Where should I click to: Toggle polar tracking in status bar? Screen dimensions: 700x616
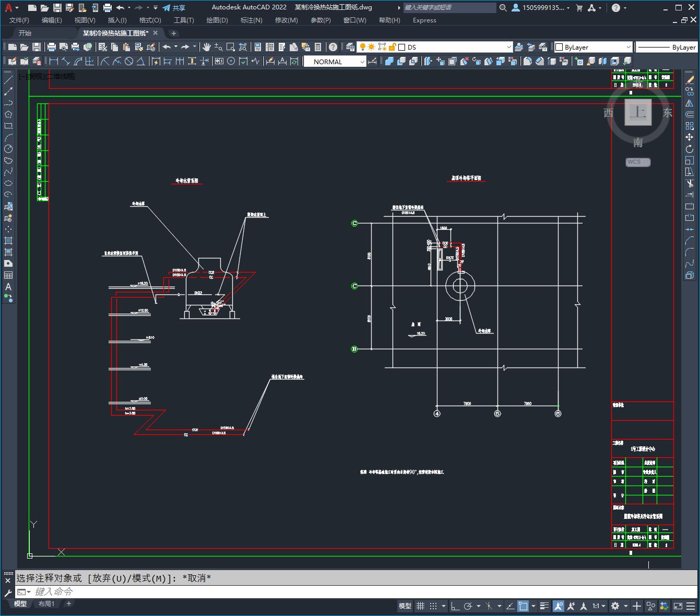[468, 606]
